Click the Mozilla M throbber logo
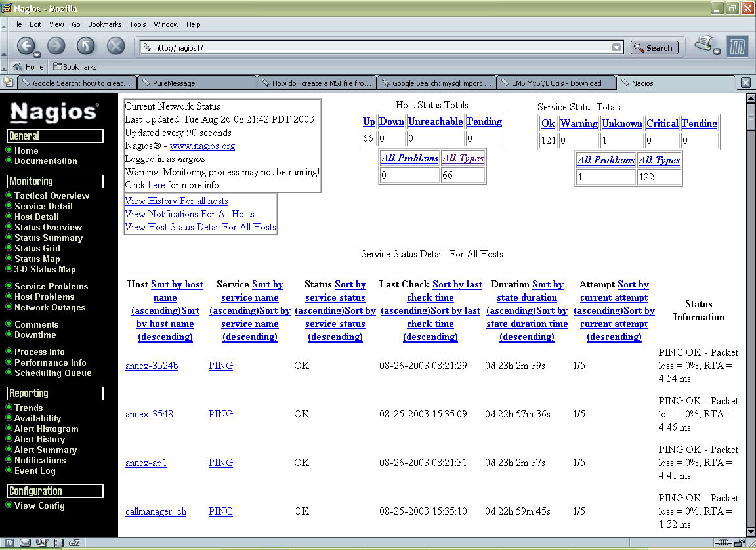 point(737,47)
